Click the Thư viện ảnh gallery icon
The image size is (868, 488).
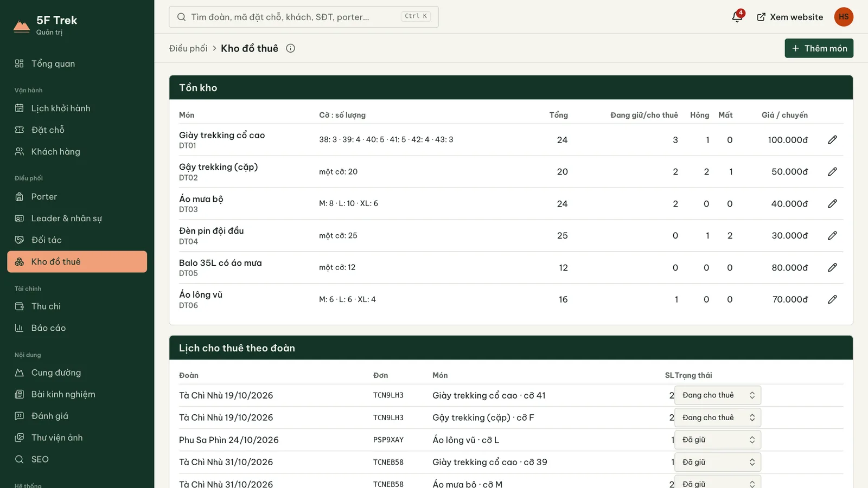[20, 438]
